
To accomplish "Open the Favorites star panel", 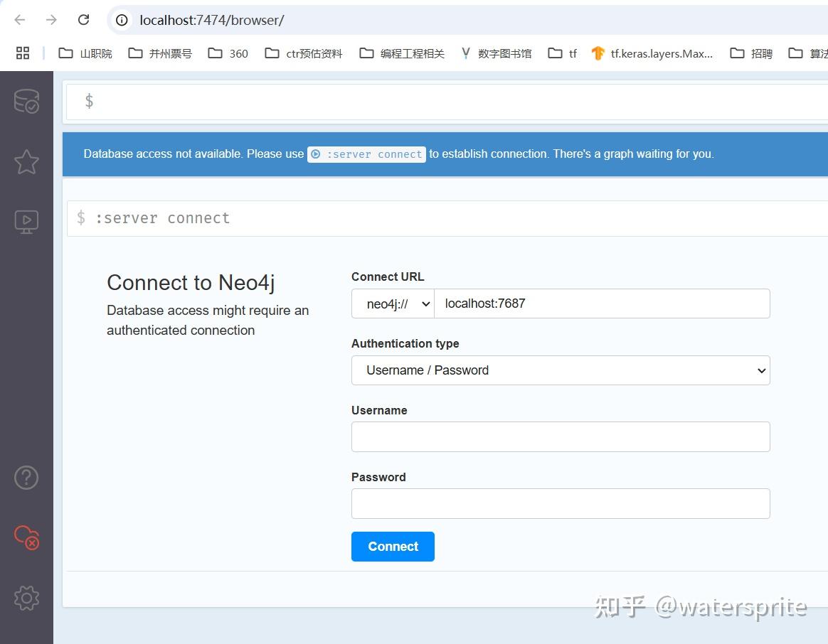I will click(x=26, y=161).
